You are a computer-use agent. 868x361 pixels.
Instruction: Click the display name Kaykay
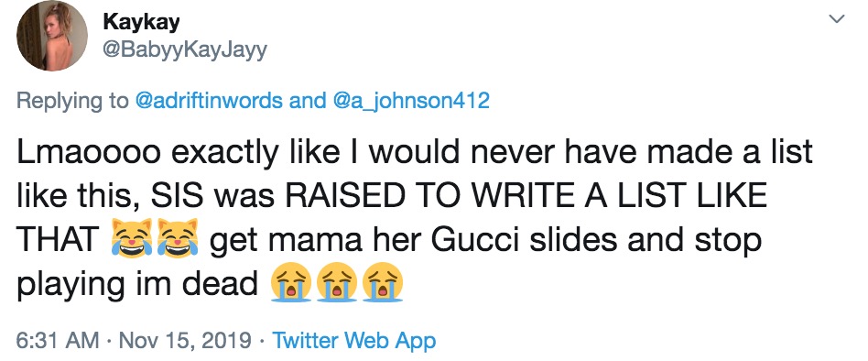(x=141, y=23)
